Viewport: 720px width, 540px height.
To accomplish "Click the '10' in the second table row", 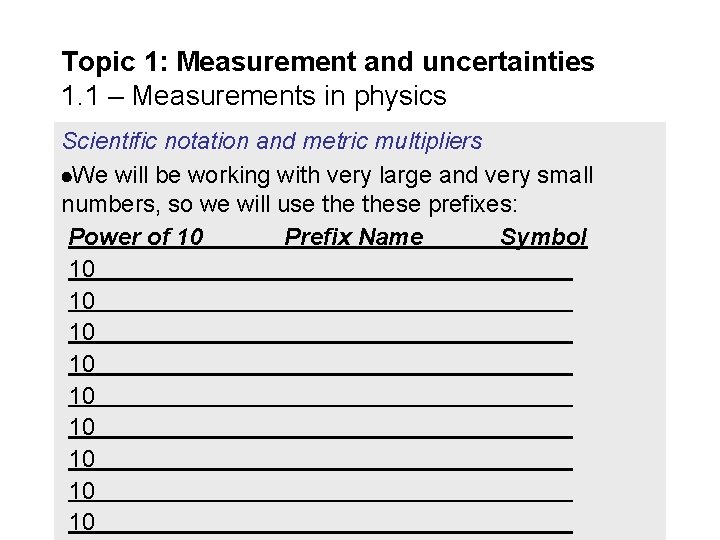I will click(x=82, y=301).
